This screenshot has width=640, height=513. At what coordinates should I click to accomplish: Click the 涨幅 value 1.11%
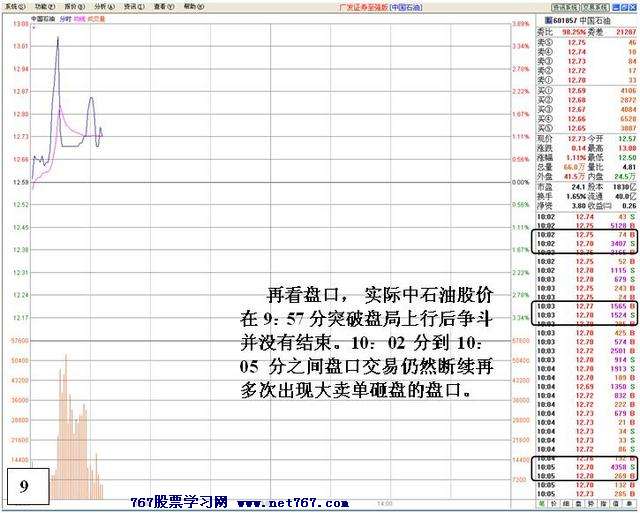[576, 158]
